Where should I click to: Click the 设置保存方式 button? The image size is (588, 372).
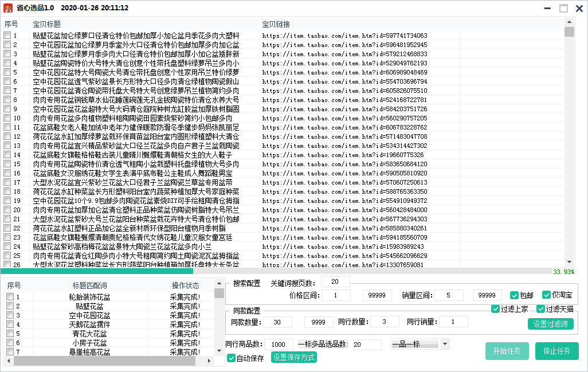294,358
